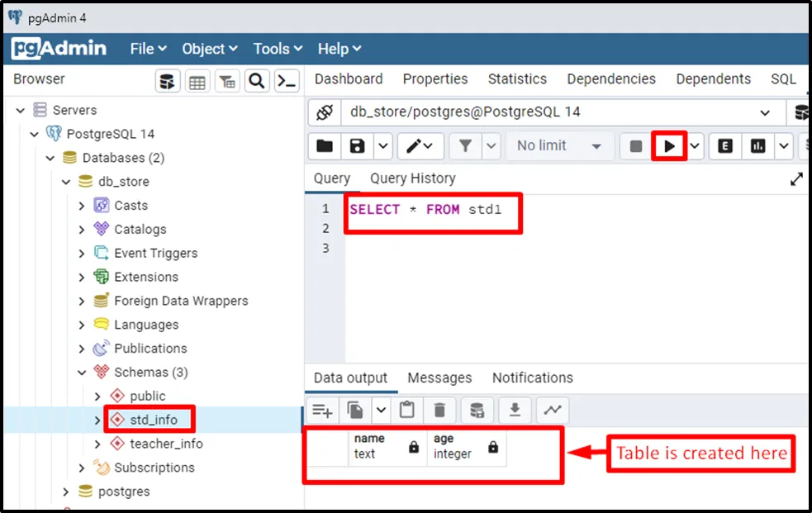Execute the query with the play button
Image resolution: width=812 pixels, height=513 pixels.
[669, 146]
